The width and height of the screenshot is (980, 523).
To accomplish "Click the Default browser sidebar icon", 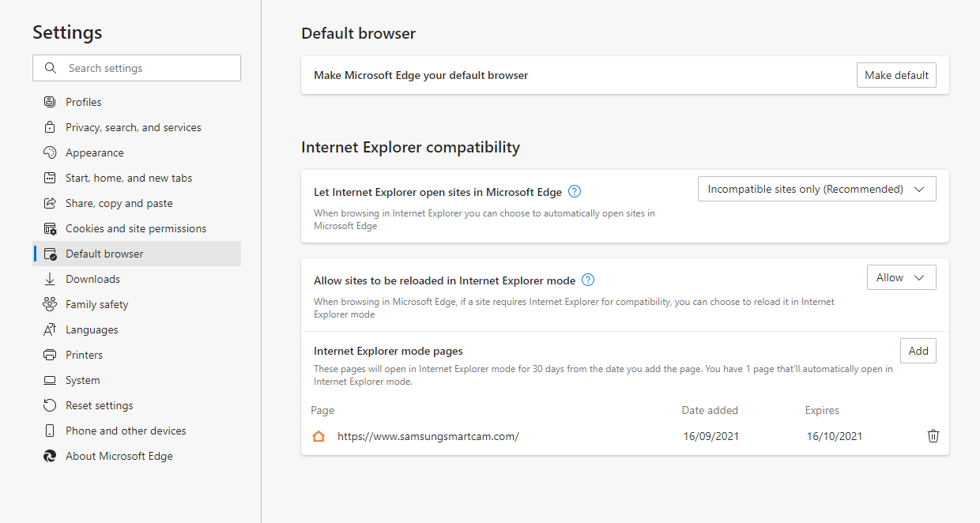I will [50, 254].
